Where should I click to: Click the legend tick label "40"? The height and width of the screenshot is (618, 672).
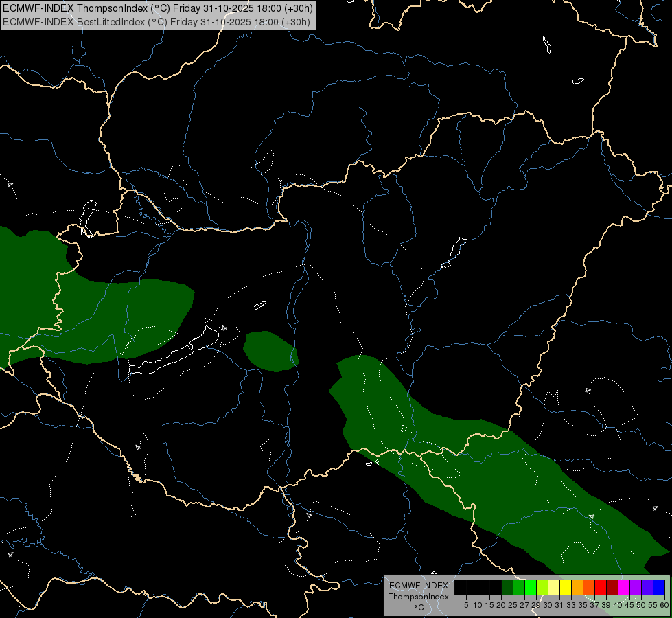(618, 605)
